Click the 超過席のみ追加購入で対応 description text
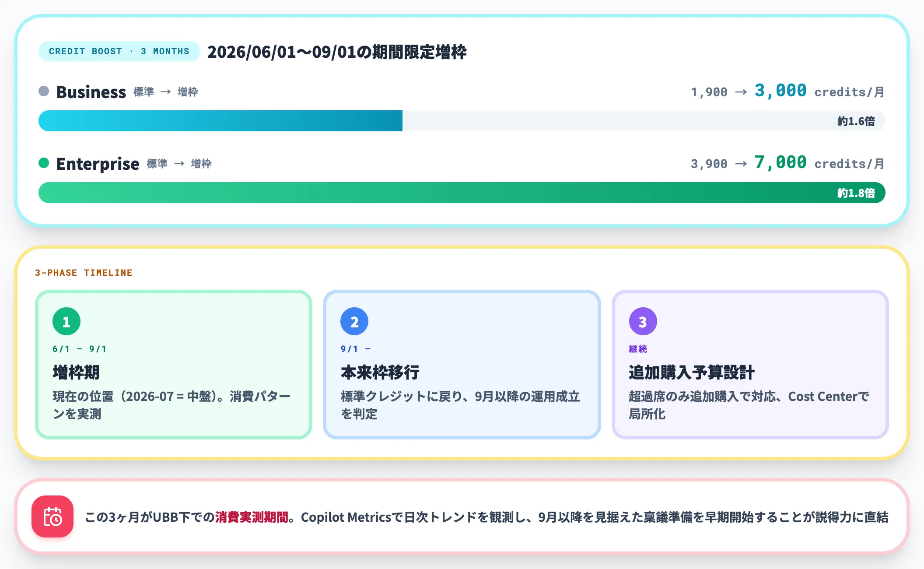The height and width of the screenshot is (569, 924). [749, 405]
